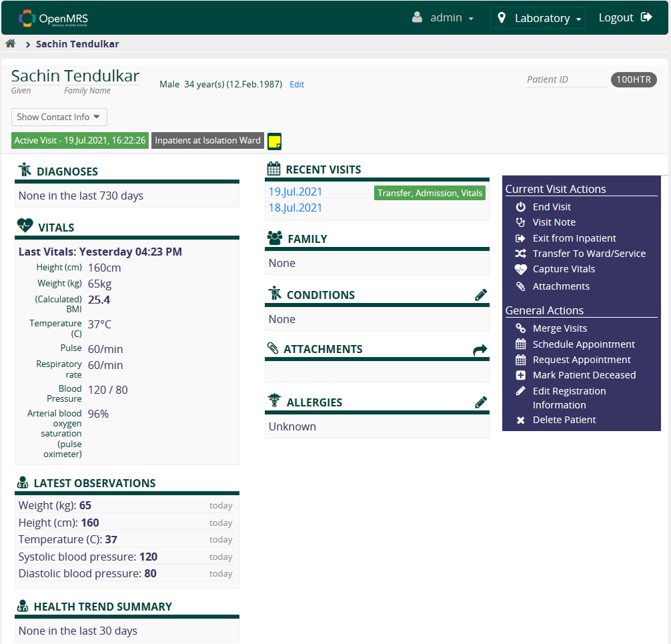
Task: Click Edit link next to birthdate
Action: tap(297, 85)
